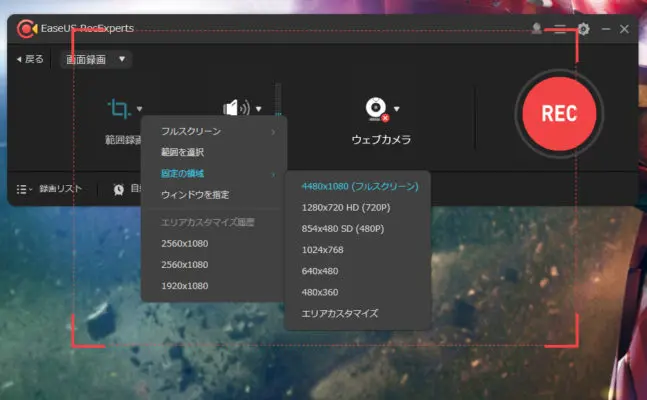647x400 pixels.
Task: Open the 画面録画 mode dropdown
Action: pos(97,59)
